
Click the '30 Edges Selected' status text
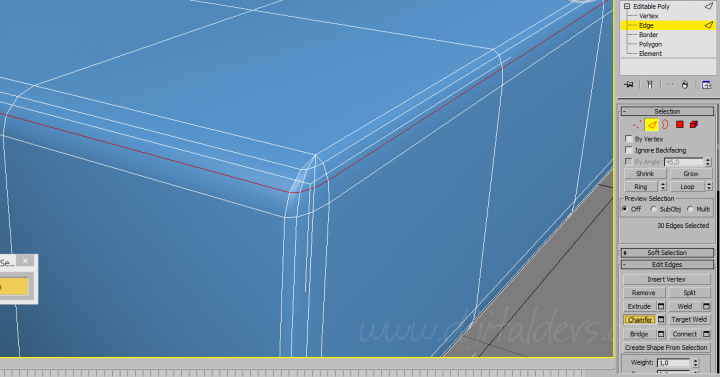coord(683,225)
